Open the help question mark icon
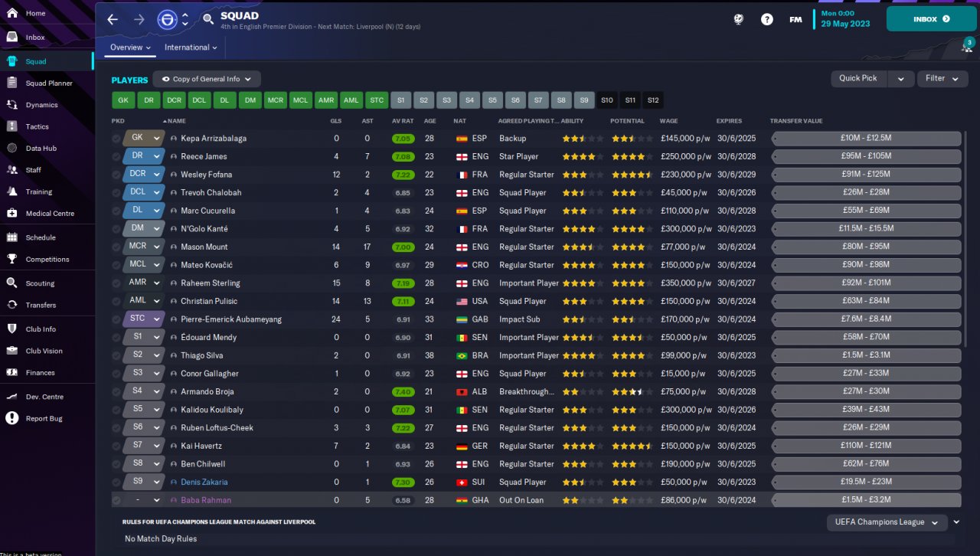Viewport: 980px width, 556px height. pyautogui.click(x=766, y=19)
